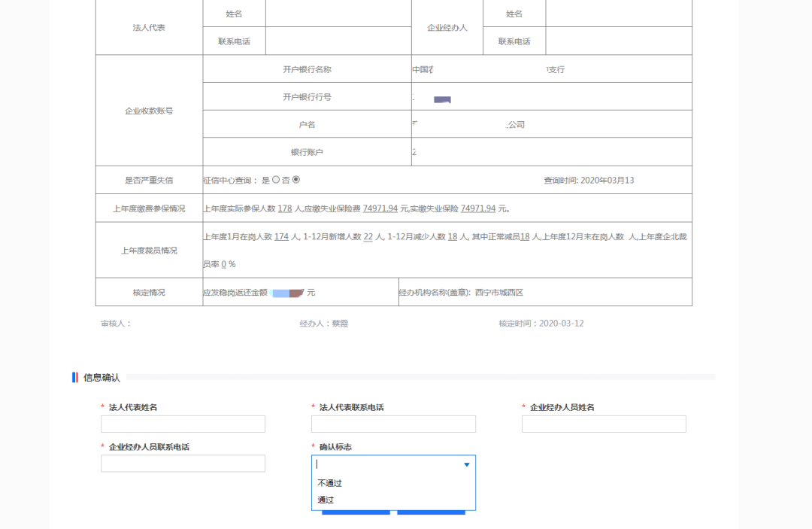Viewport: 812px width, 529px height.
Task: Click in the 法人代表联系电话 input field
Action: click(392, 424)
